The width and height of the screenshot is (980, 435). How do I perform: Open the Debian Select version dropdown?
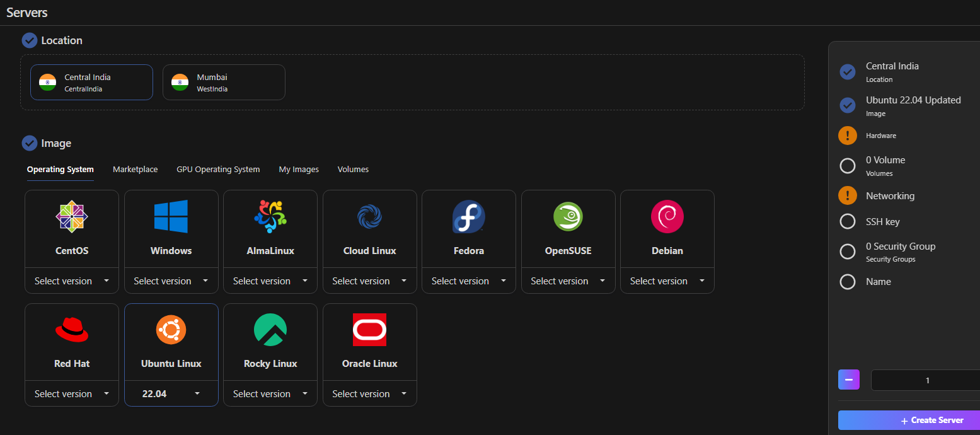click(x=667, y=281)
